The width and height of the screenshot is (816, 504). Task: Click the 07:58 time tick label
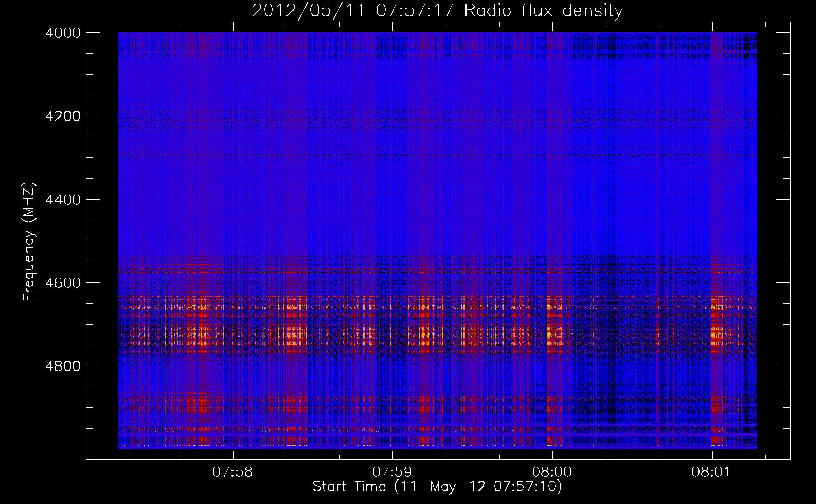[232, 472]
